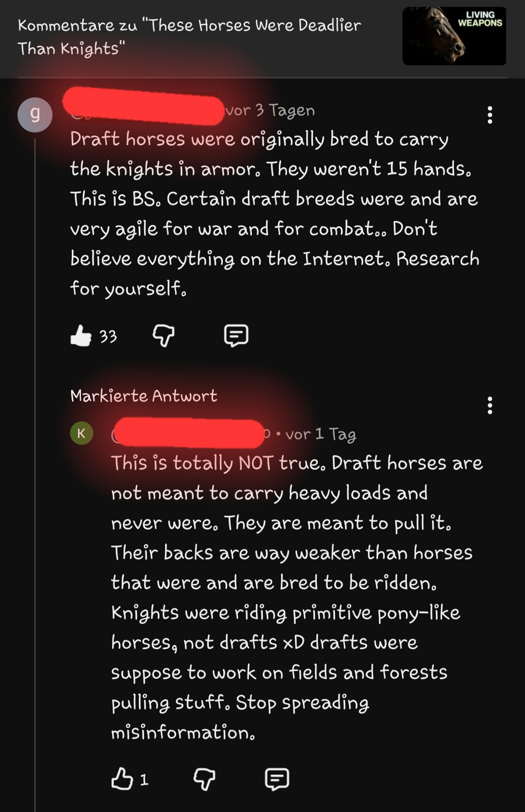Open the options menu for the highlighted reply
525x812 pixels.
pyautogui.click(x=490, y=406)
